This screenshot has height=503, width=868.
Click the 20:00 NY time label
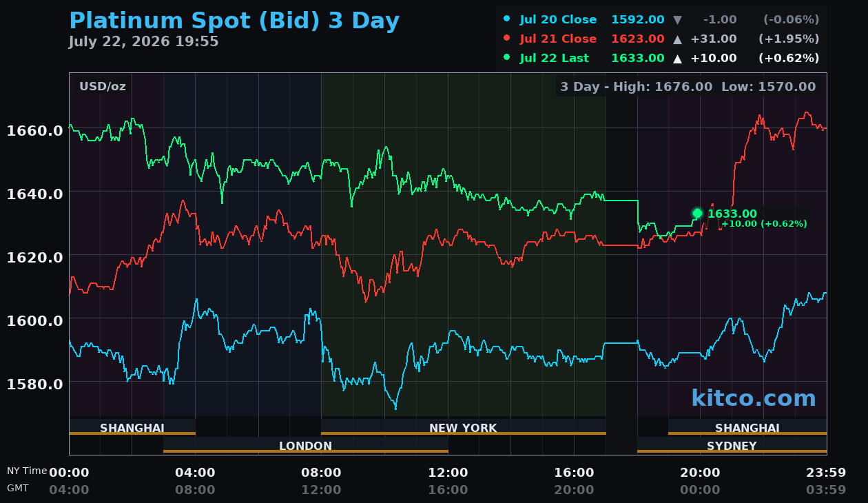[x=700, y=473]
